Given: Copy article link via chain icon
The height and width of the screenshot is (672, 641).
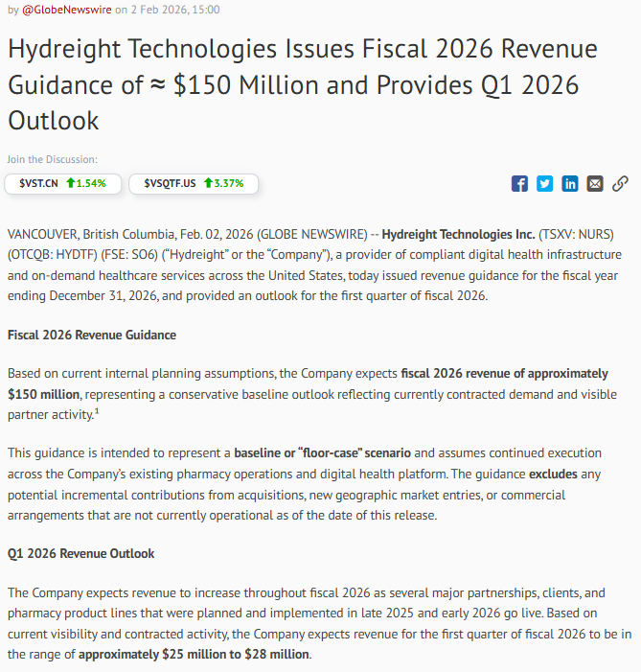Looking at the screenshot, I should pyautogui.click(x=620, y=184).
